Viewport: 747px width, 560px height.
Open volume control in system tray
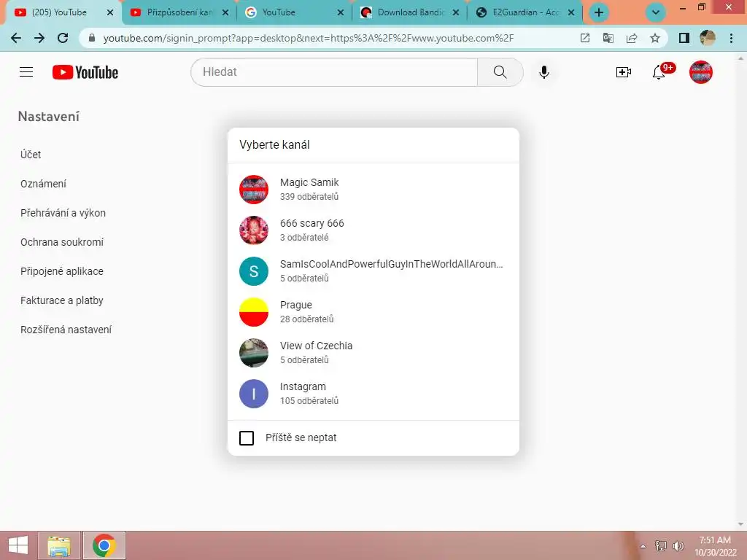point(678,546)
